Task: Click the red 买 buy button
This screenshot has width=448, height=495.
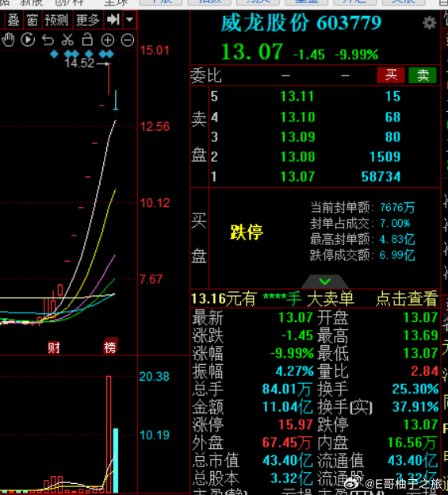Action: tap(391, 75)
